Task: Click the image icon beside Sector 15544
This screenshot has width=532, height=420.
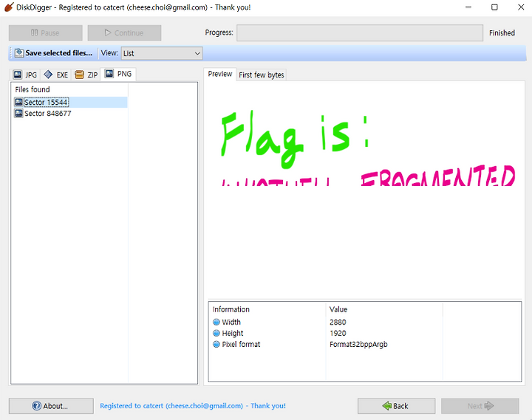Action: tap(18, 102)
